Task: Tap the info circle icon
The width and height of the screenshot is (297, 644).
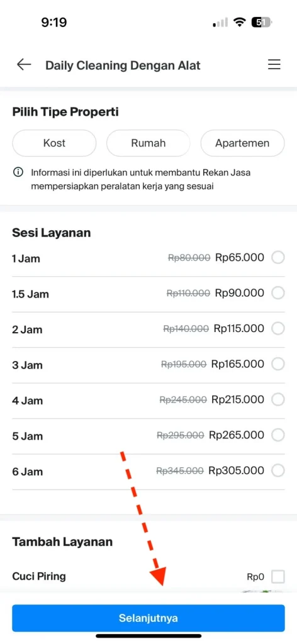Action: point(18,172)
